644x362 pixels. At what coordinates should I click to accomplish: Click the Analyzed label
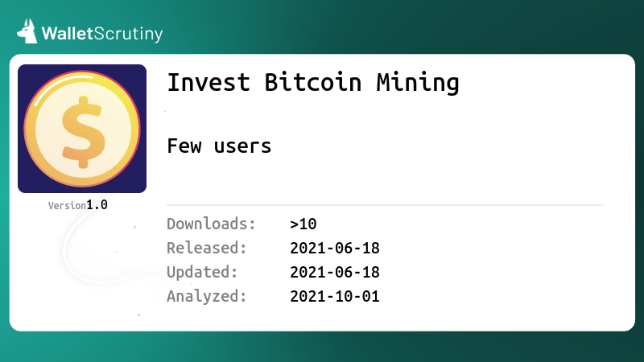(x=207, y=296)
